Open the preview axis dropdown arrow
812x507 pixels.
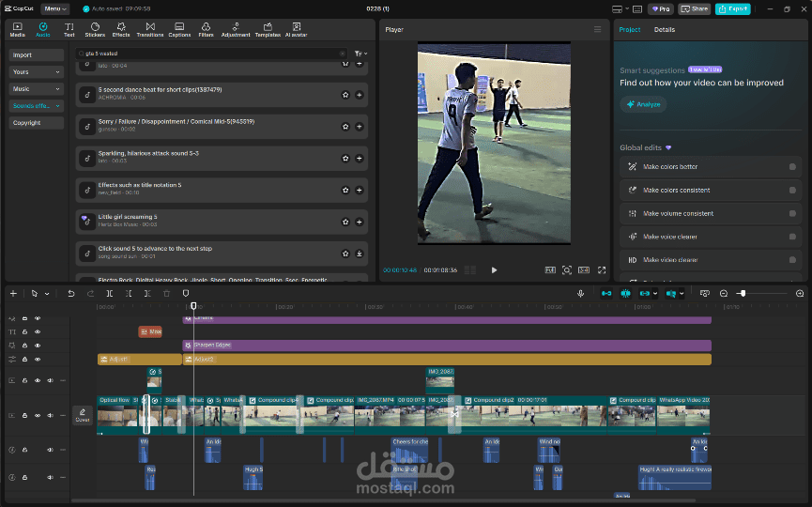[x=682, y=294]
